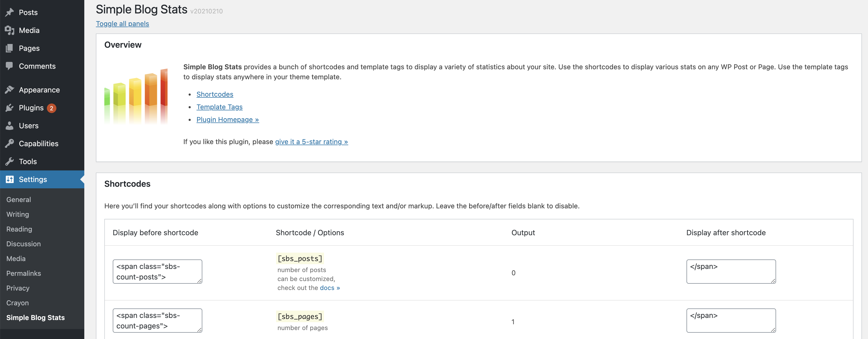
Task: Open the Users menu
Action: point(42,126)
